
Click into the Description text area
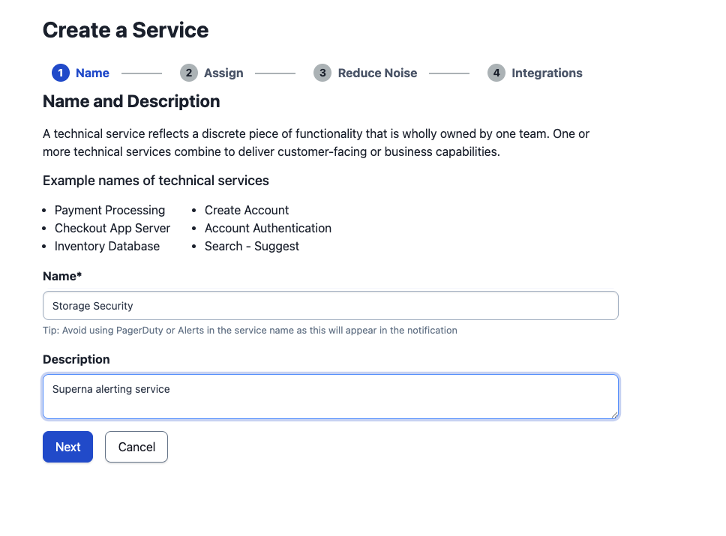(x=331, y=397)
